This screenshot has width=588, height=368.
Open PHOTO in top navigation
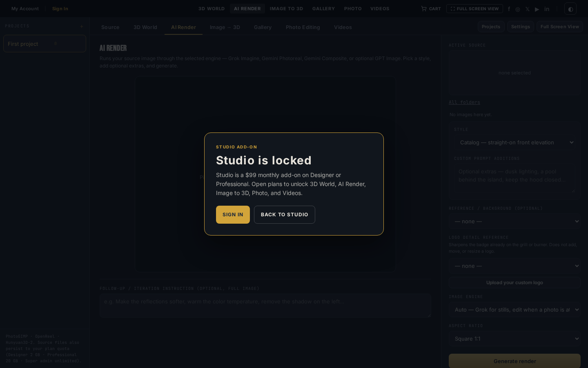[353, 9]
